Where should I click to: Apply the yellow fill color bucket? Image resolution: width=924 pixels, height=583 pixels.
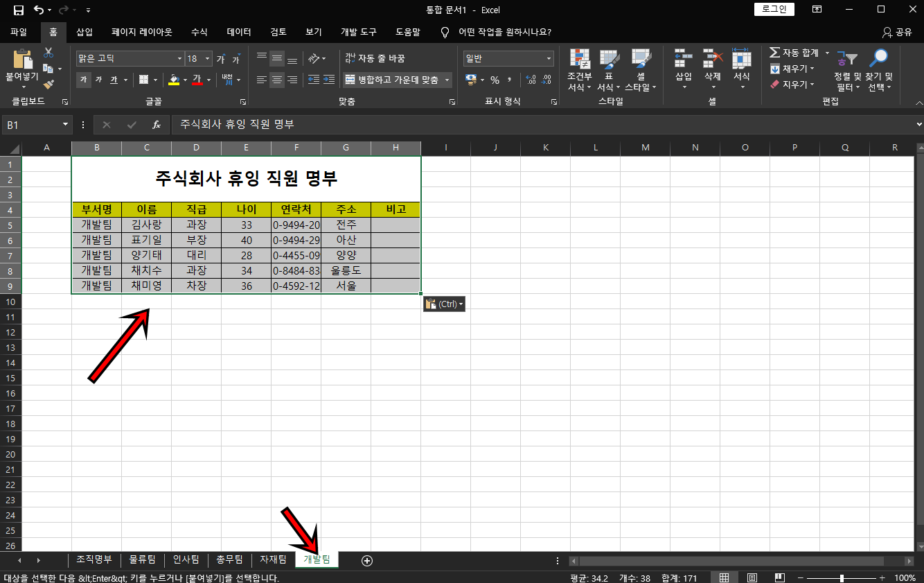pyautogui.click(x=175, y=80)
